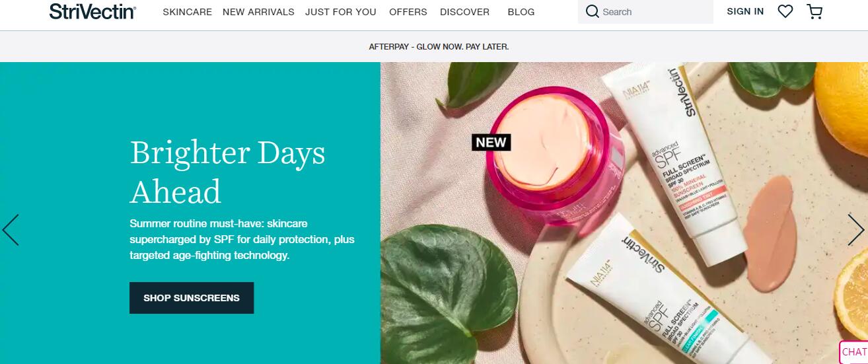Click the SHOP SUNSCREENS button
Image resolution: width=868 pixels, height=364 pixels.
[192, 298]
